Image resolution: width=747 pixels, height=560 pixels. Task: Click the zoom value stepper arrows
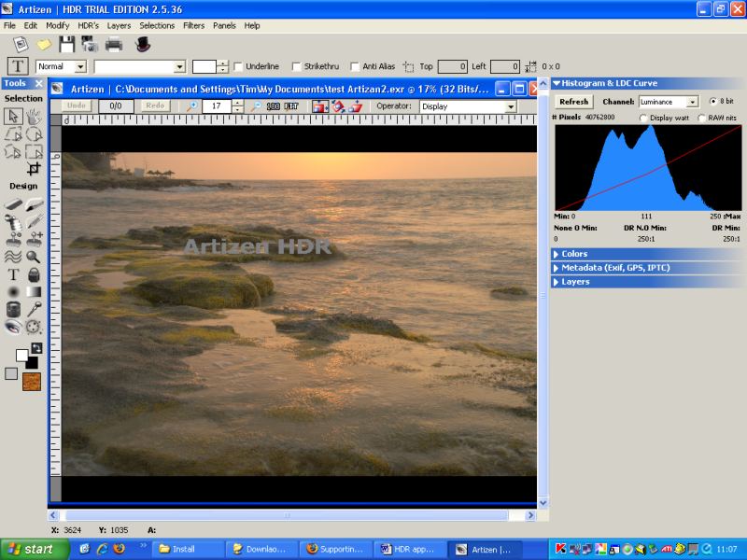238,106
